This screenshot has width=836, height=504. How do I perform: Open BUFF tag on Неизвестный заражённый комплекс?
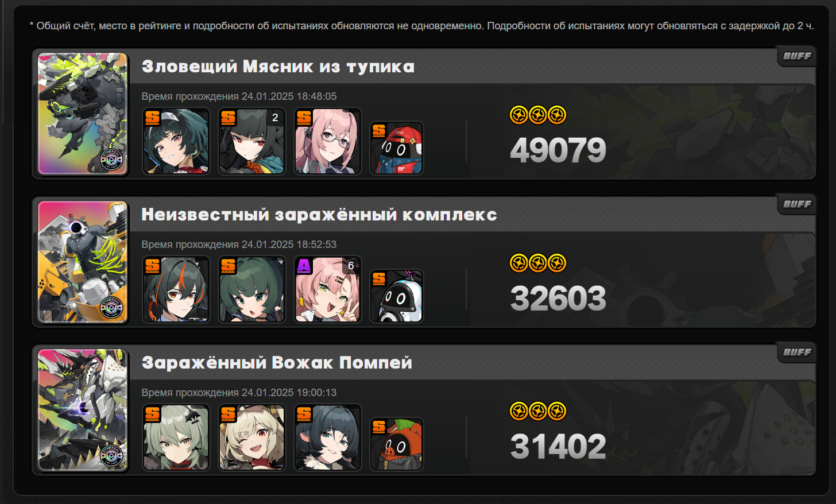click(797, 204)
